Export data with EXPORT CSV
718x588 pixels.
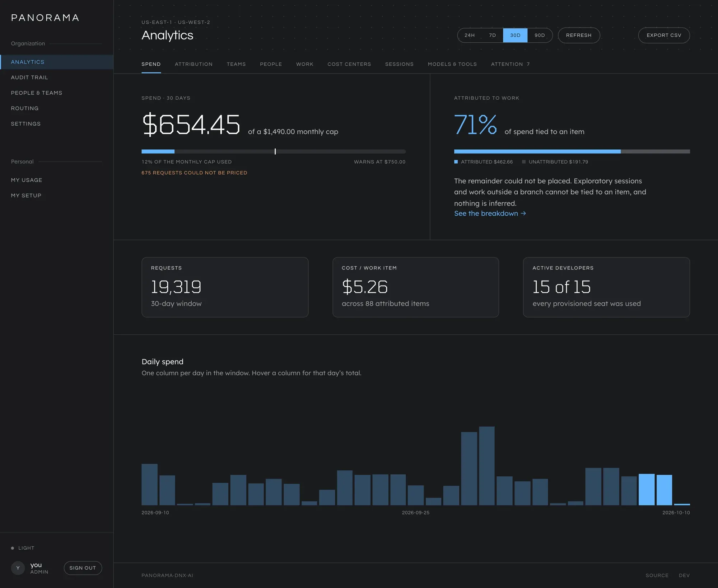664,35
